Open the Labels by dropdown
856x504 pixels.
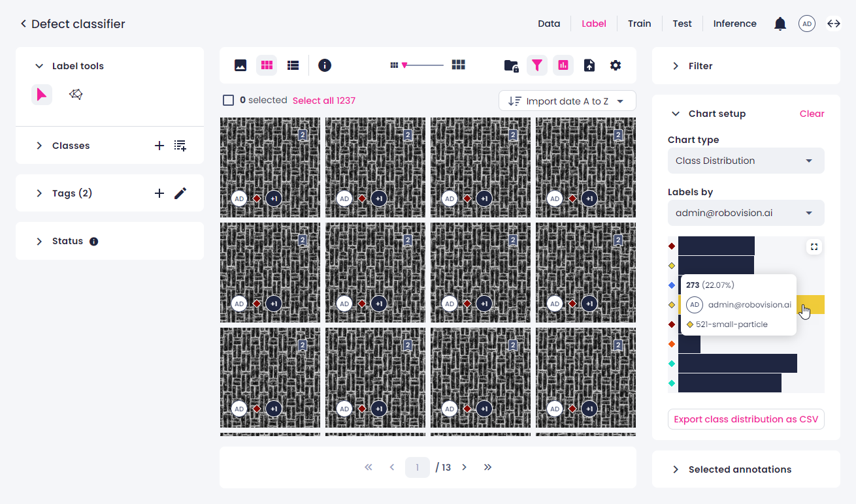(x=746, y=213)
